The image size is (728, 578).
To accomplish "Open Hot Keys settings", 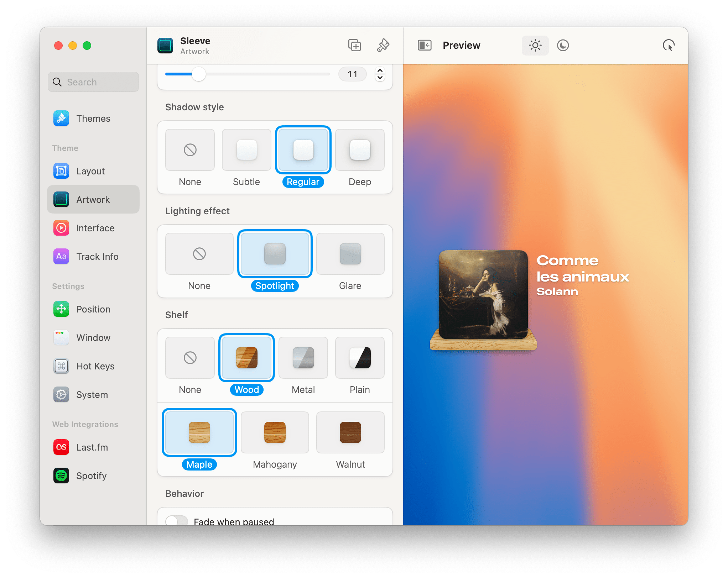I will pos(95,366).
